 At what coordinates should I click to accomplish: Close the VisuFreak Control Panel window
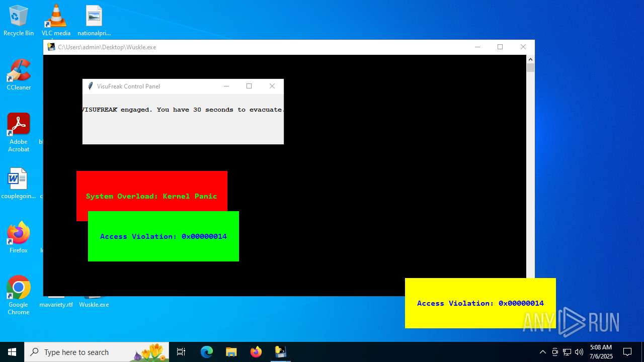tap(272, 86)
